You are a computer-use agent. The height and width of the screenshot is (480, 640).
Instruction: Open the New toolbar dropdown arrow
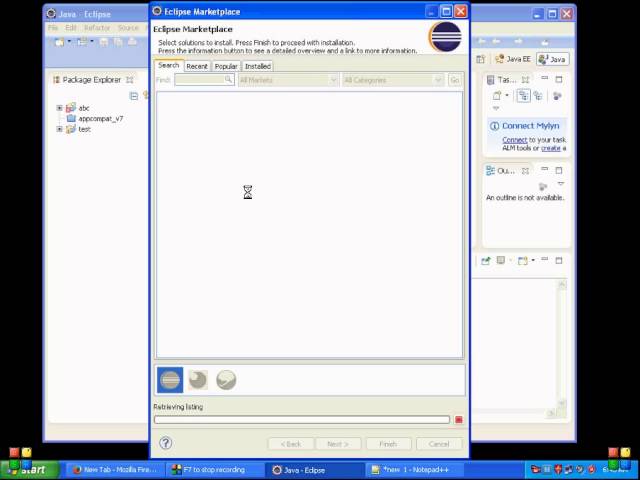[x=69, y=42]
